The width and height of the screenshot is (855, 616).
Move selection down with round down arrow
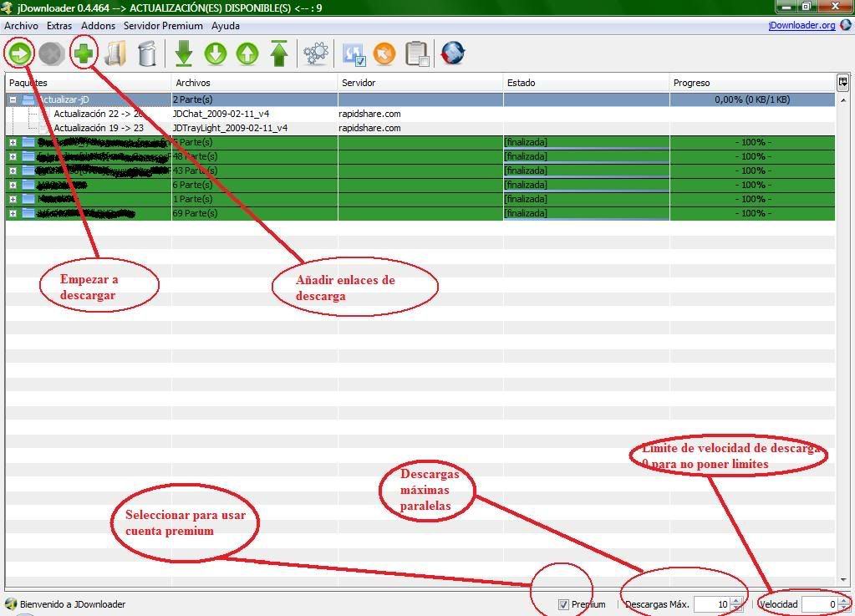tap(216, 54)
